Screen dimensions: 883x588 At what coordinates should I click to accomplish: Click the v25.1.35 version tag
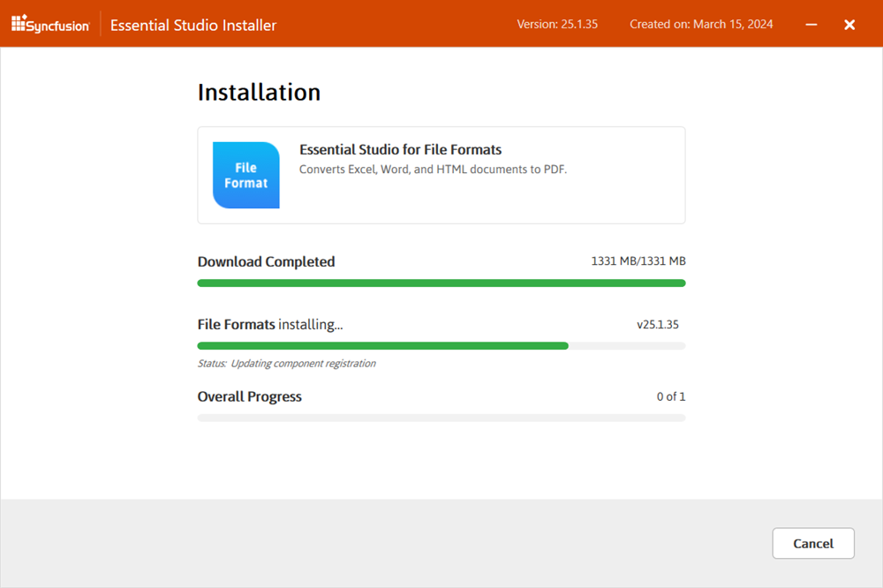click(x=658, y=325)
